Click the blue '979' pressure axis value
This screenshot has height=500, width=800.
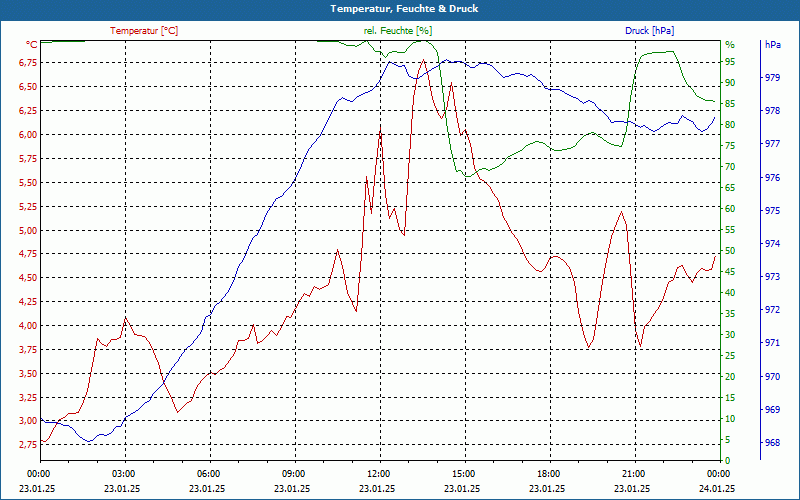tap(772, 78)
